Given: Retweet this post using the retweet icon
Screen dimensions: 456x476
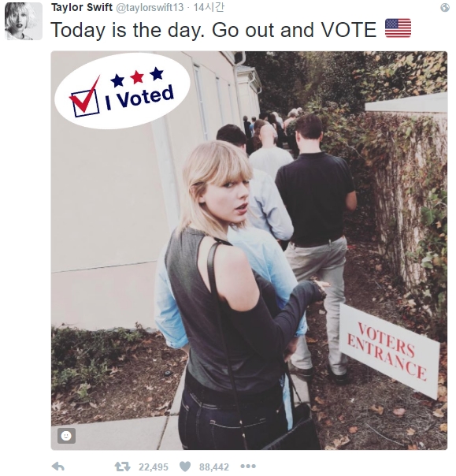Looking at the screenshot, I should click(122, 467).
